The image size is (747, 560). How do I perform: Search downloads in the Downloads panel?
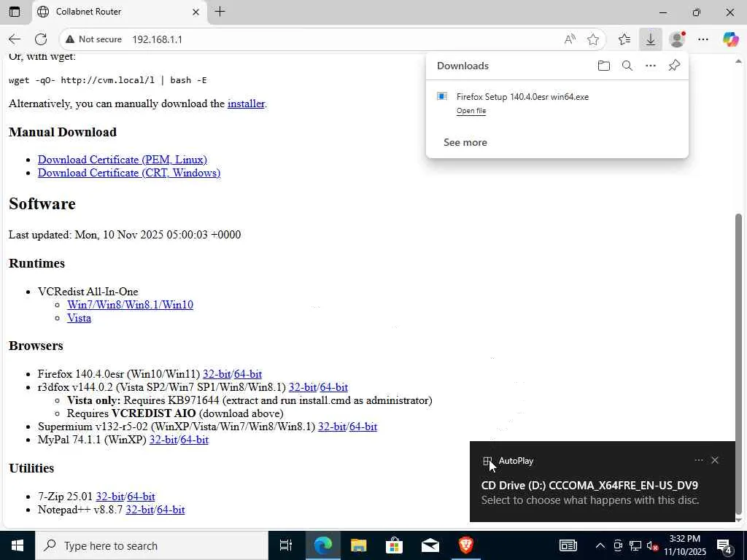pyautogui.click(x=627, y=66)
